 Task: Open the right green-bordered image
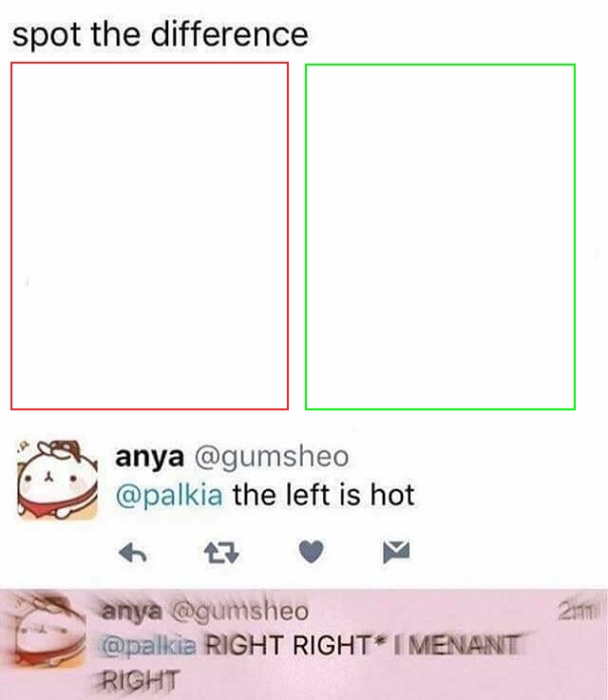coord(440,236)
